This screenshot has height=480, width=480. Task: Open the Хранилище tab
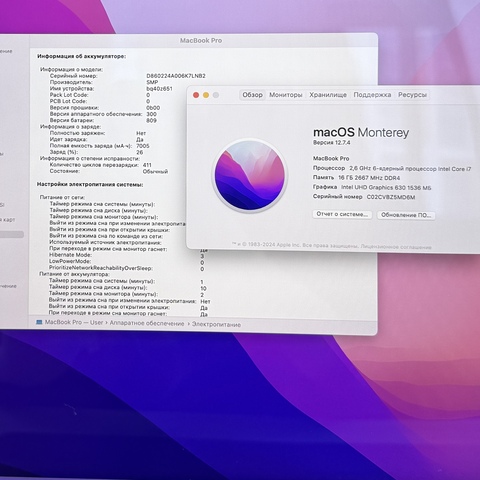328,95
